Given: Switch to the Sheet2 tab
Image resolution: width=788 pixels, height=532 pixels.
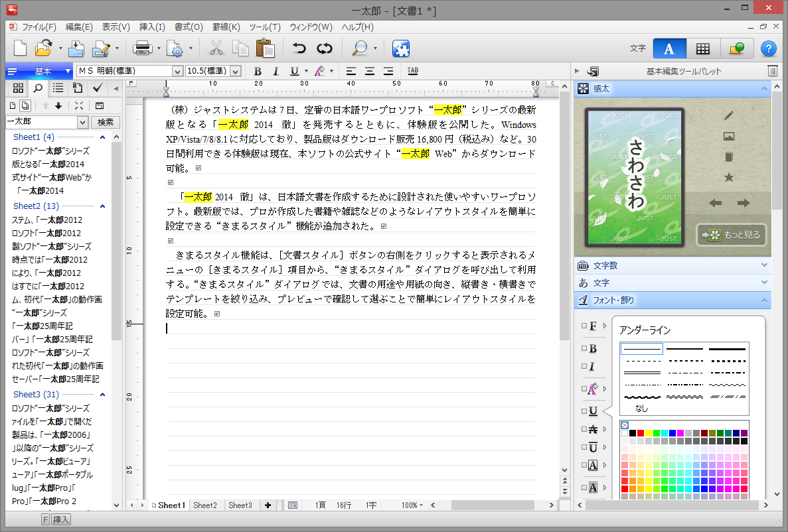Looking at the screenshot, I should [206, 505].
